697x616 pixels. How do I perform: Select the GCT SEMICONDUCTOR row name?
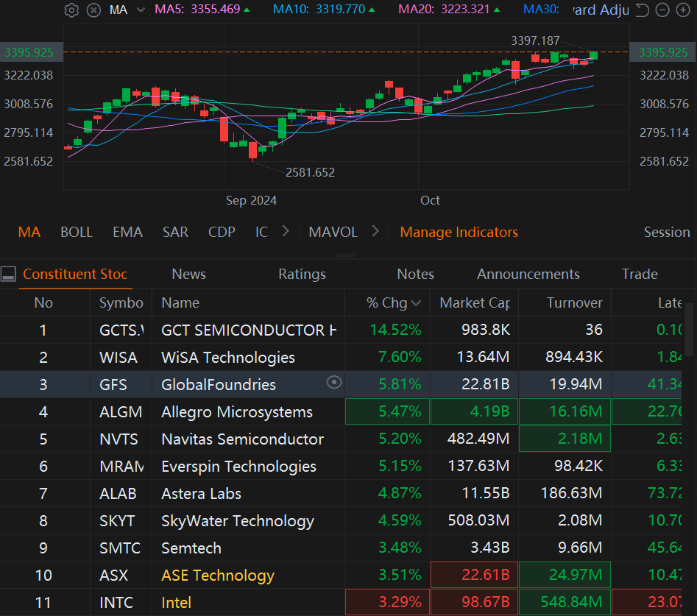click(249, 330)
